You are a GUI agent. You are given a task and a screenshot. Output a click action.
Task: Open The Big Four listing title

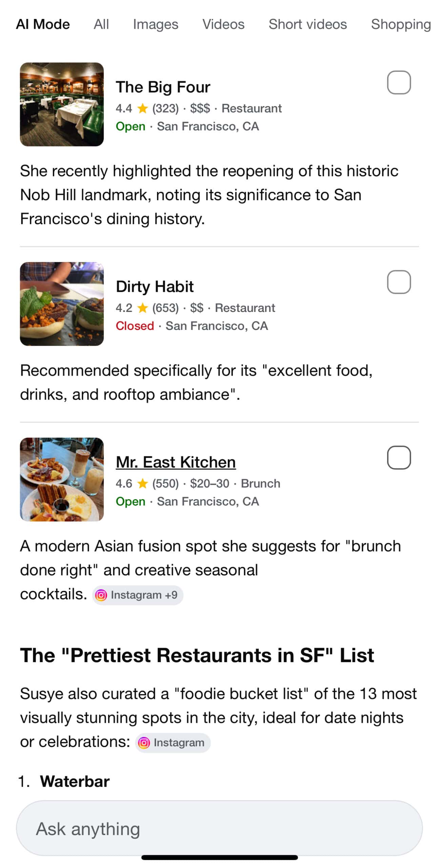[163, 87]
